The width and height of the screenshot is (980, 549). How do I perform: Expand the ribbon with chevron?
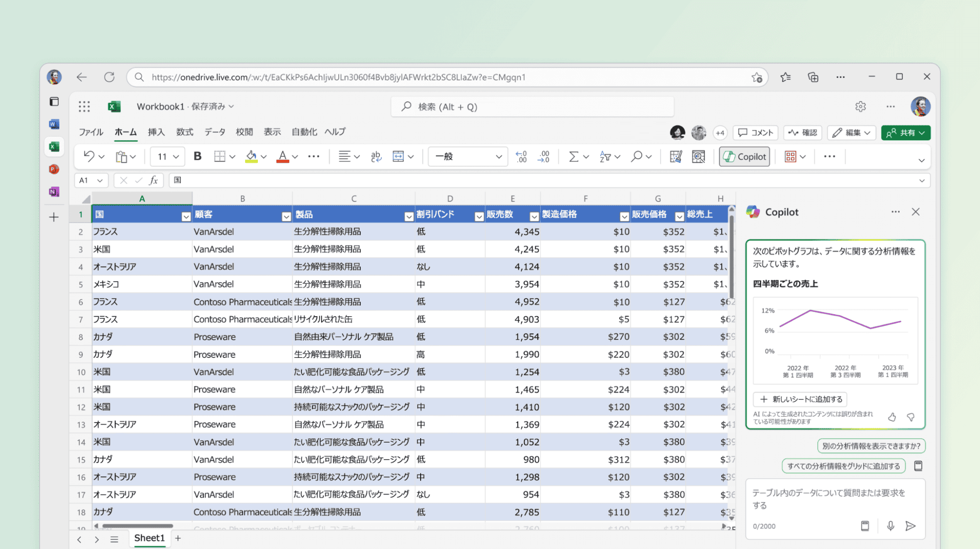click(x=921, y=160)
